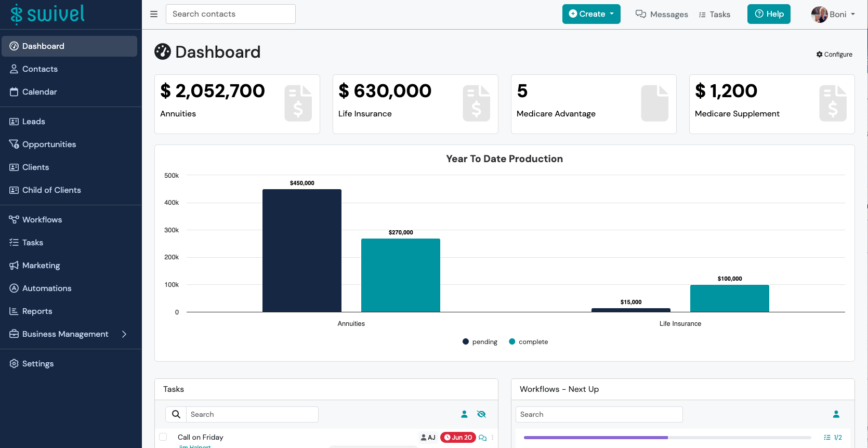The image size is (868, 448).
Task: Click the Medicare Supplement card
Action: (x=772, y=104)
